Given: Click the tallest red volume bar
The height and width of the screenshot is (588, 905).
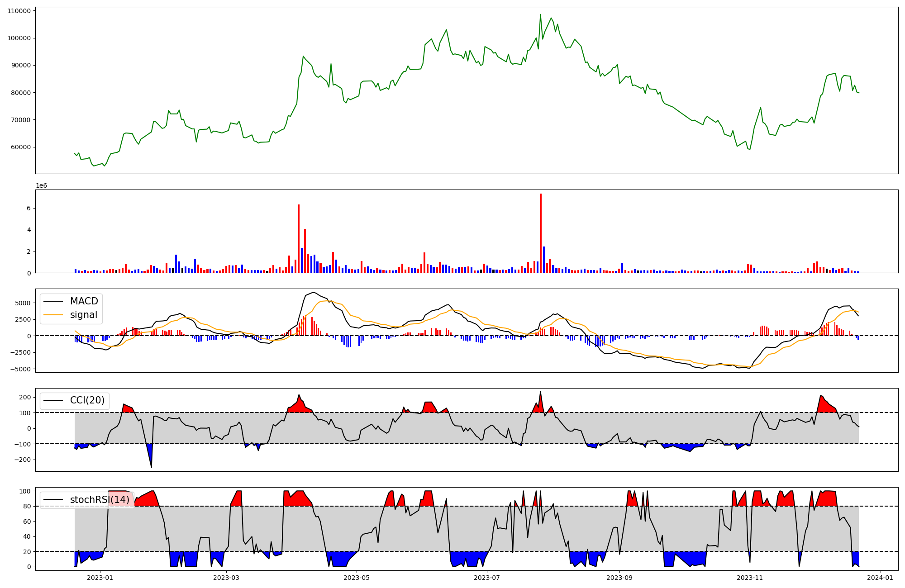Looking at the screenshot, I should [x=540, y=233].
